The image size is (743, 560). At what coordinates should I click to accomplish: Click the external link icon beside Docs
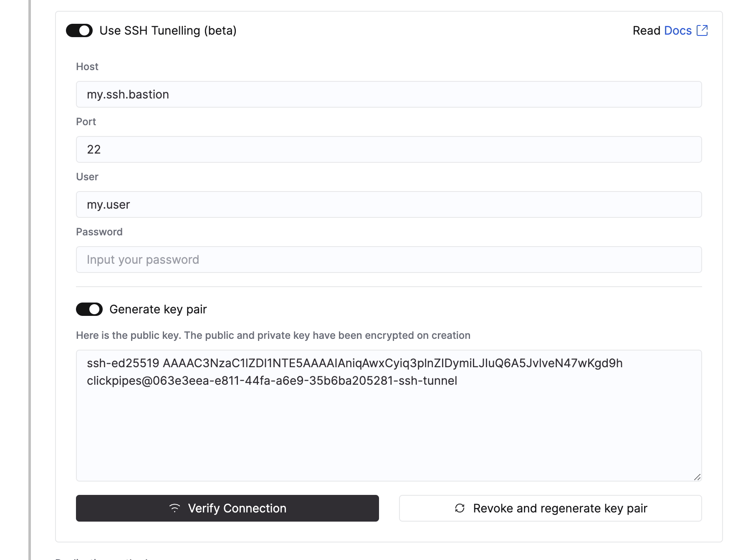tap(703, 30)
